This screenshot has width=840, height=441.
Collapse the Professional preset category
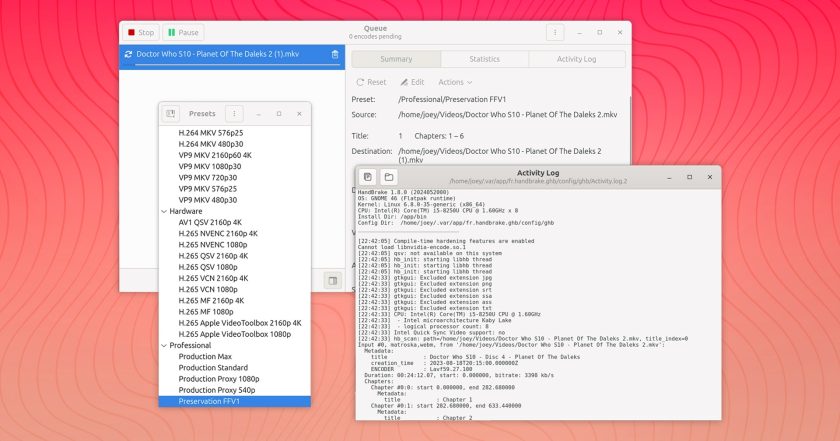164,345
